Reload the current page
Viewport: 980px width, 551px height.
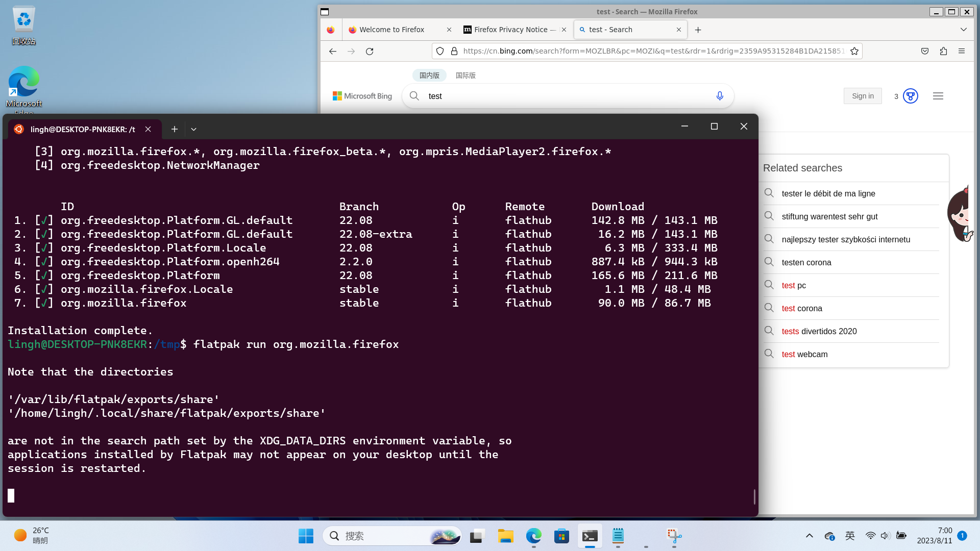click(x=370, y=51)
